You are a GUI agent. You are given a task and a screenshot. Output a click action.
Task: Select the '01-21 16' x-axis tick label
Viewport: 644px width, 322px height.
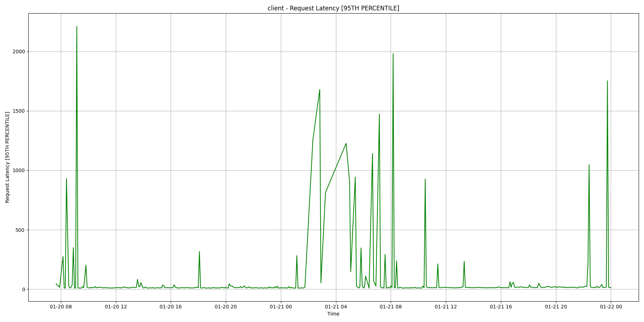tap(501, 307)
